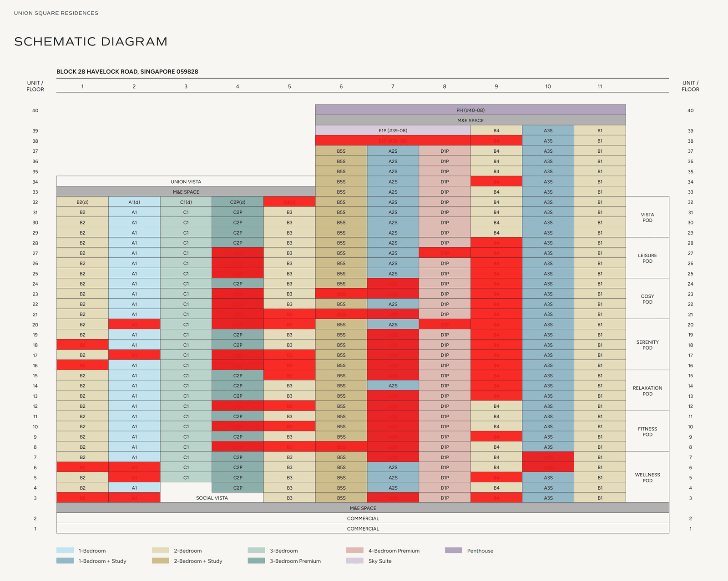Click the M&E SPACE bar on floor 33
Viewport: 728px width, 581px height.
(x=186, y=192)
